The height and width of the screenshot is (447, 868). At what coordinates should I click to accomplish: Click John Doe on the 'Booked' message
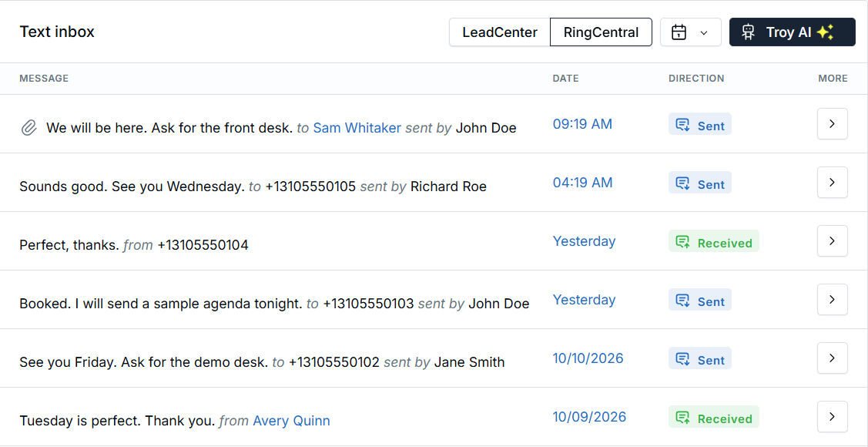coord(499,304)
